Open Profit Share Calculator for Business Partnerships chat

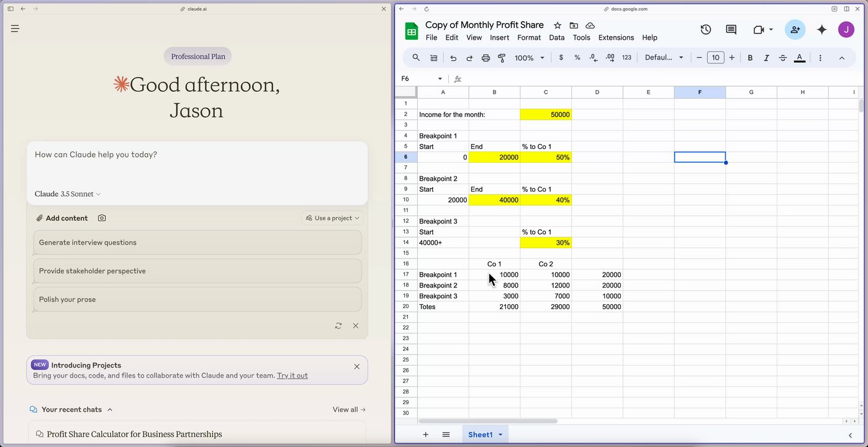click(x=196, y=434)
